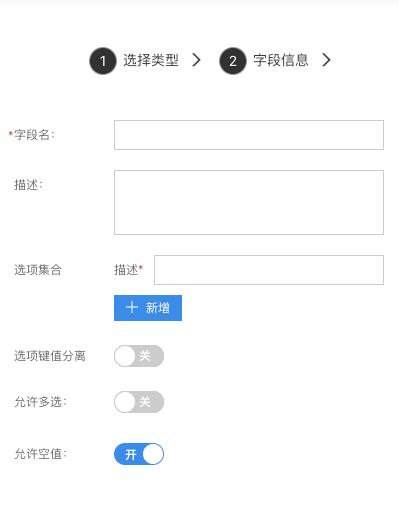The image size is (399, 514).
Task: Focus the 选项集合 描述 input box
Action: coord(269,270)
